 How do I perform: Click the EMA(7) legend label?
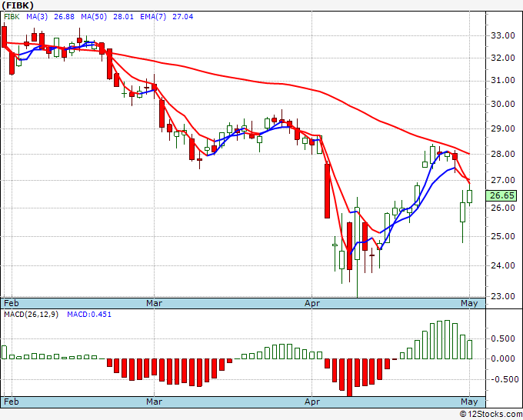[153, 17]
